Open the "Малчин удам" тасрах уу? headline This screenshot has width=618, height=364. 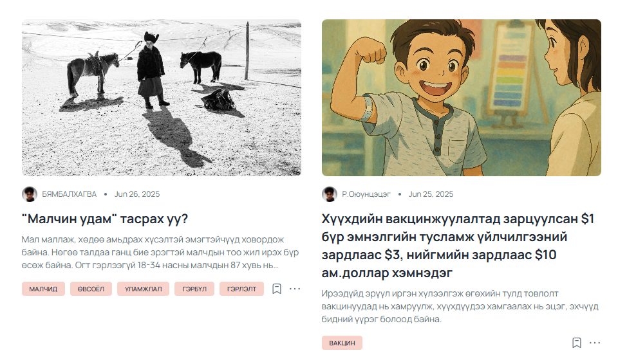click(105, 219)
